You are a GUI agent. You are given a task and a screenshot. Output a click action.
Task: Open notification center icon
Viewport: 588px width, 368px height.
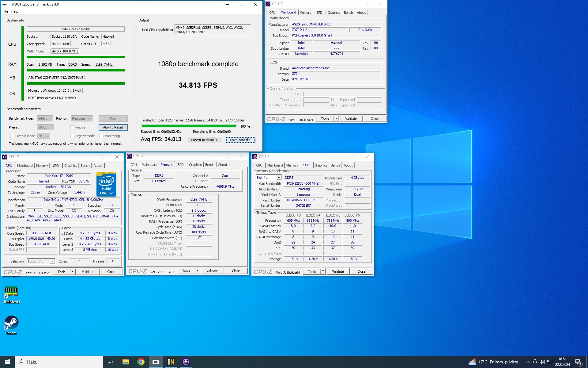click(x=578, y=362)
